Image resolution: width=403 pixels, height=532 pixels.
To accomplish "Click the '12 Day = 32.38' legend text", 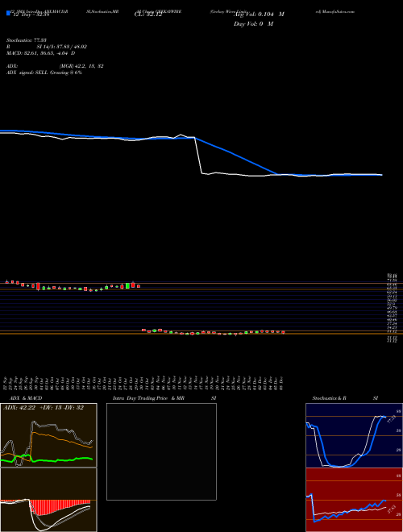I will [x=31, y=15].
